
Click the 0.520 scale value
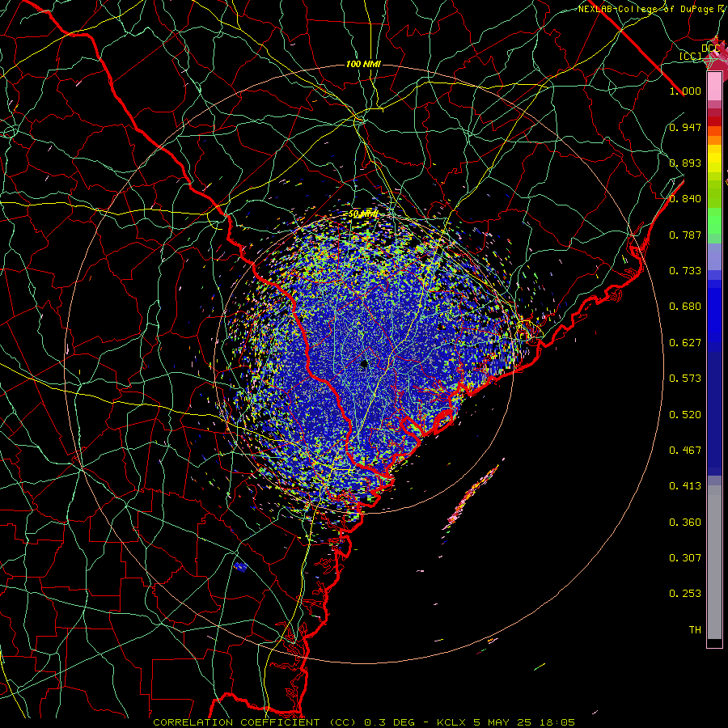pyautogui.click(x=685, y=415)
